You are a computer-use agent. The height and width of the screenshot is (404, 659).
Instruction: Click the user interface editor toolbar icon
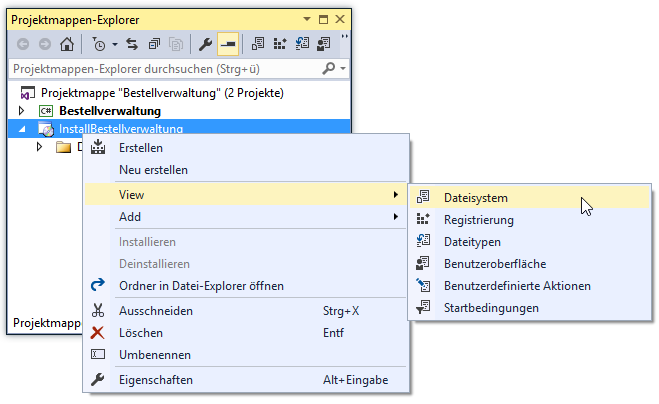pos(324,44)
